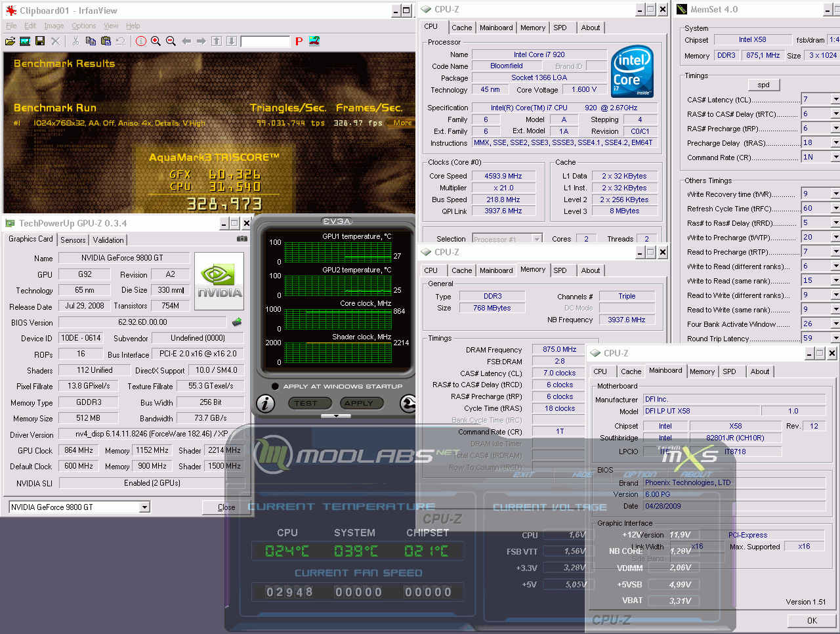Open the GPU selector NVIDIA GeForce 9800 GT dropdown
Image resolution: width=840 pixels, height=634 pixels.
coord(145,507)
